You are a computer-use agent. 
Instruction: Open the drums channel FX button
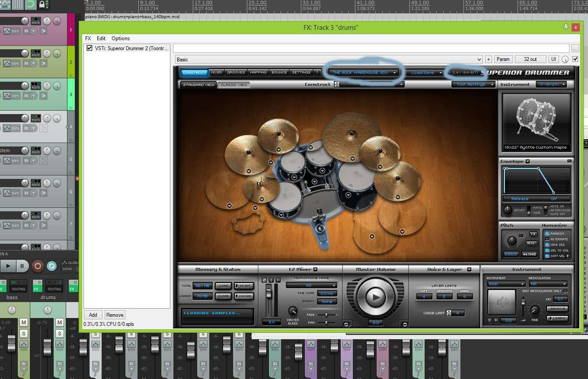(37, 289)
